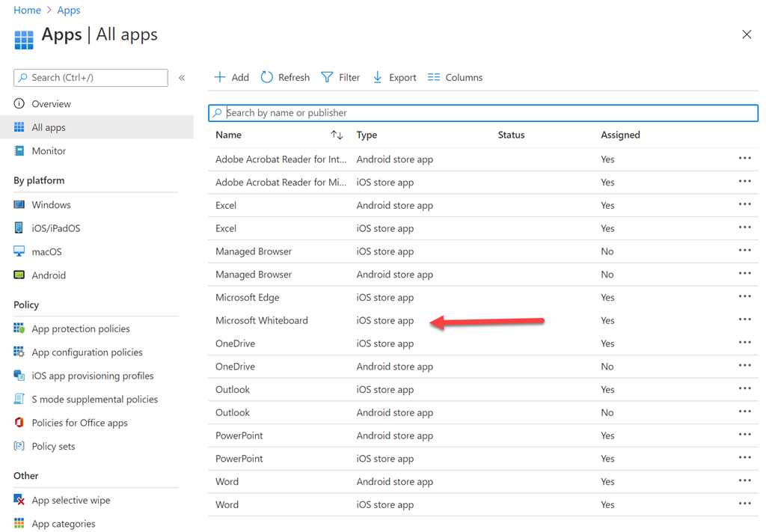This screenshot has width=766, height=532.
Task: Sort the list by Name arrows
Action: point(337,135)
